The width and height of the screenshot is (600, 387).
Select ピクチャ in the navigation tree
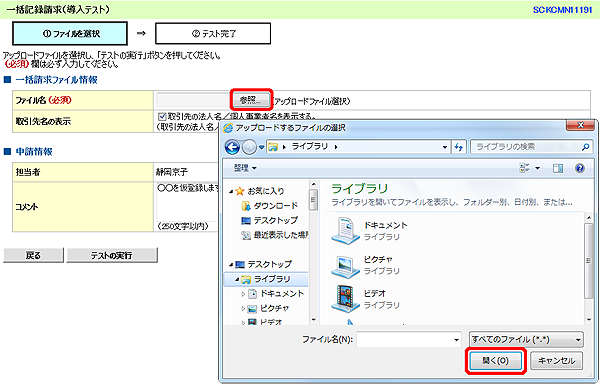(x=274, y=308)
